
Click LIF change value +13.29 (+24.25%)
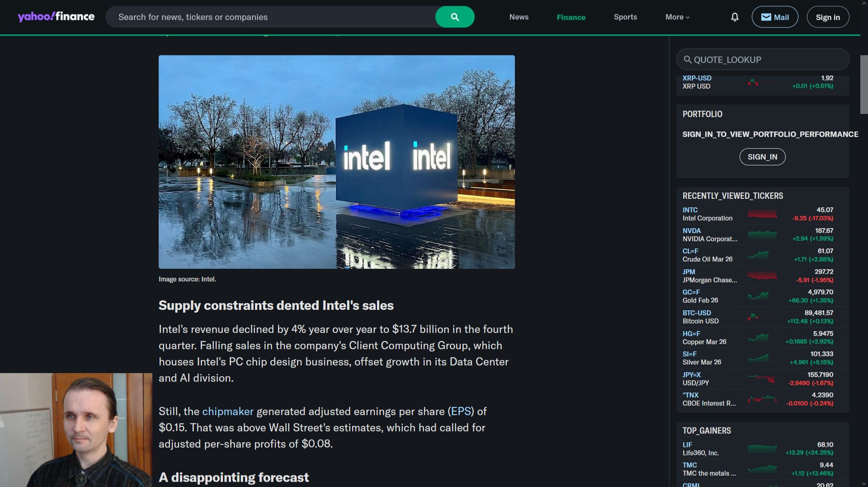809,453
